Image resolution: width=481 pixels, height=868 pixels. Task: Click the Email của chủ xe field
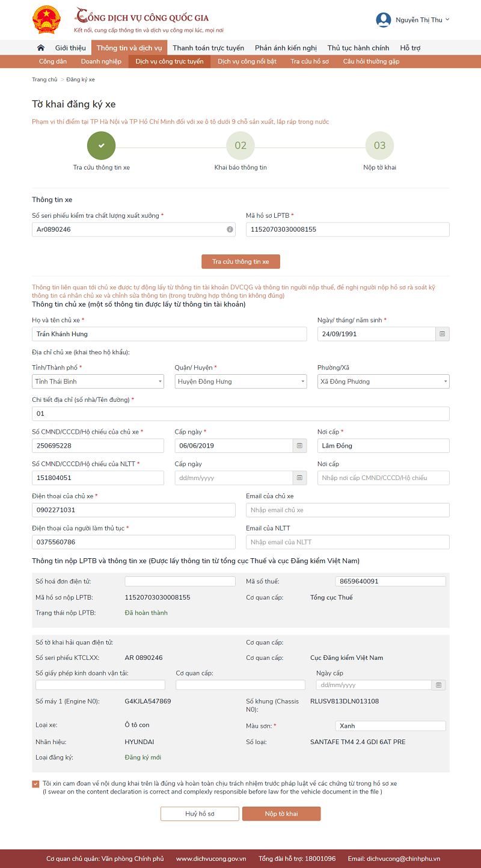[348, 510]
